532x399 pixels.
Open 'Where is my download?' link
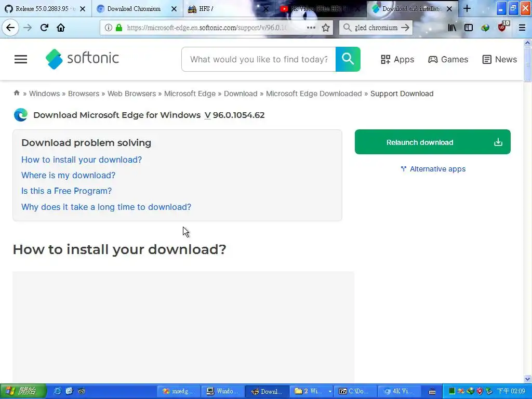click(x=68, y=175)
